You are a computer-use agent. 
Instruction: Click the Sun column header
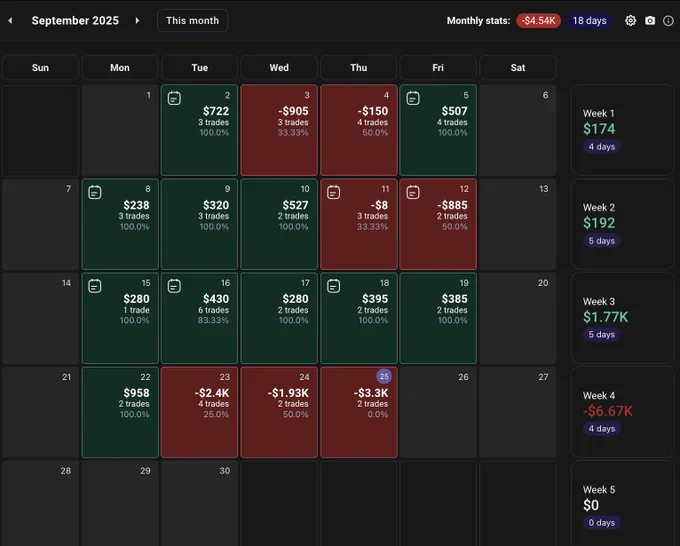tap(40, 68)
